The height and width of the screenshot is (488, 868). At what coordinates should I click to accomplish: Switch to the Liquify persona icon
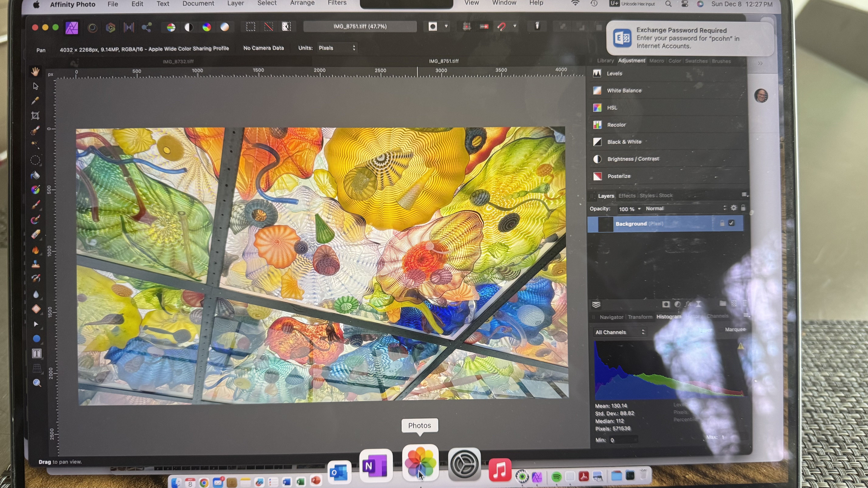tap(92, 28)
